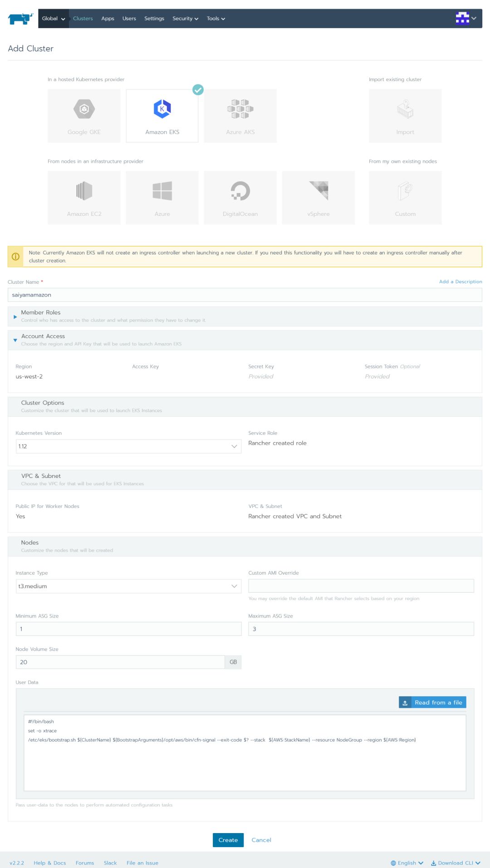490x868 pixels.
Task: Open the Global scope dropdown
Action: [54, 19]
